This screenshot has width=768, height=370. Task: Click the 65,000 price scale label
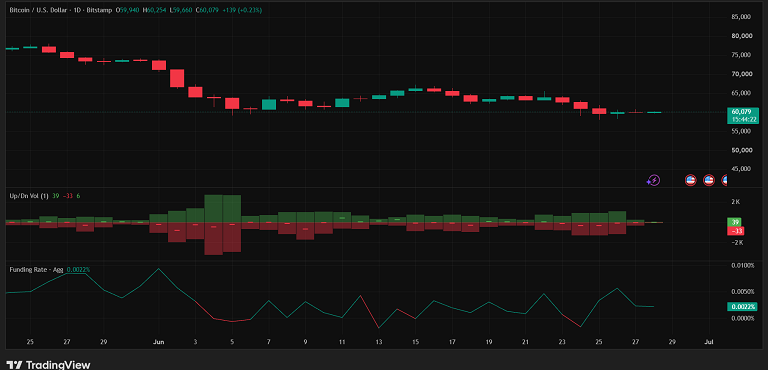(742, 93)
